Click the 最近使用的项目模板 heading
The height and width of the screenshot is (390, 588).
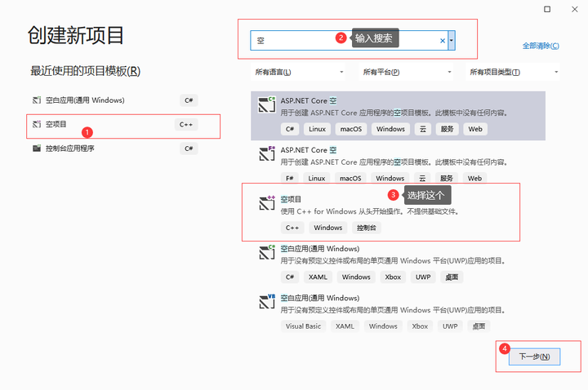pyautogui.click(x=85, y=71)
